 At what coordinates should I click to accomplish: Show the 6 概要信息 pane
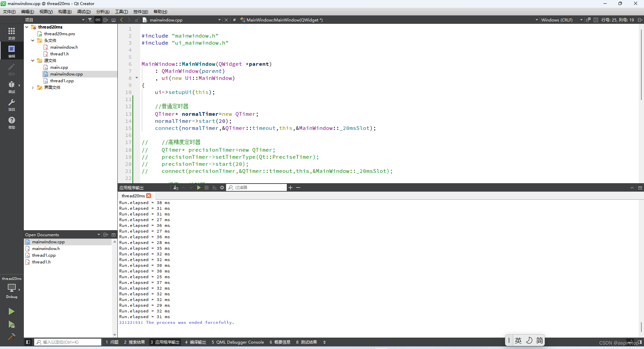point(280,342)
